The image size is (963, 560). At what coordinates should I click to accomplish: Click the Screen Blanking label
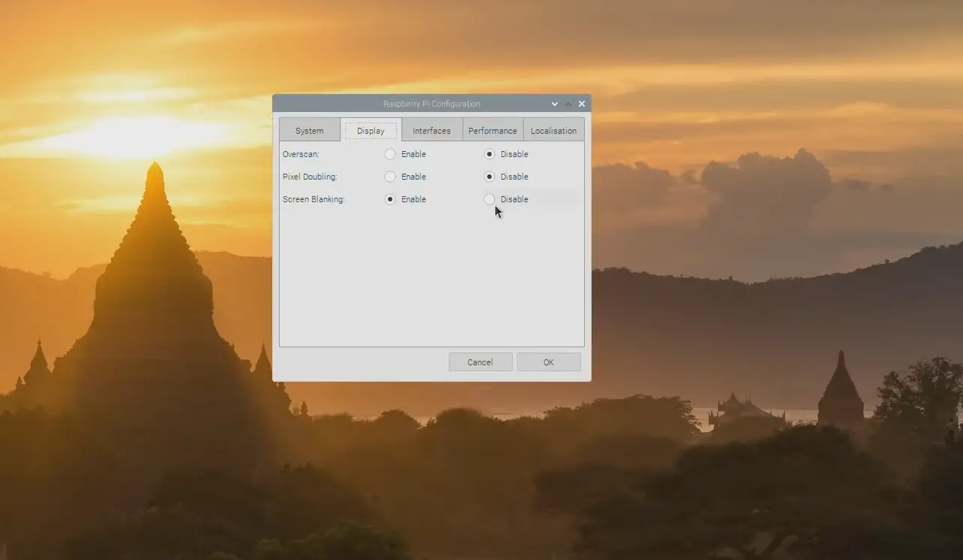point(313,199)
